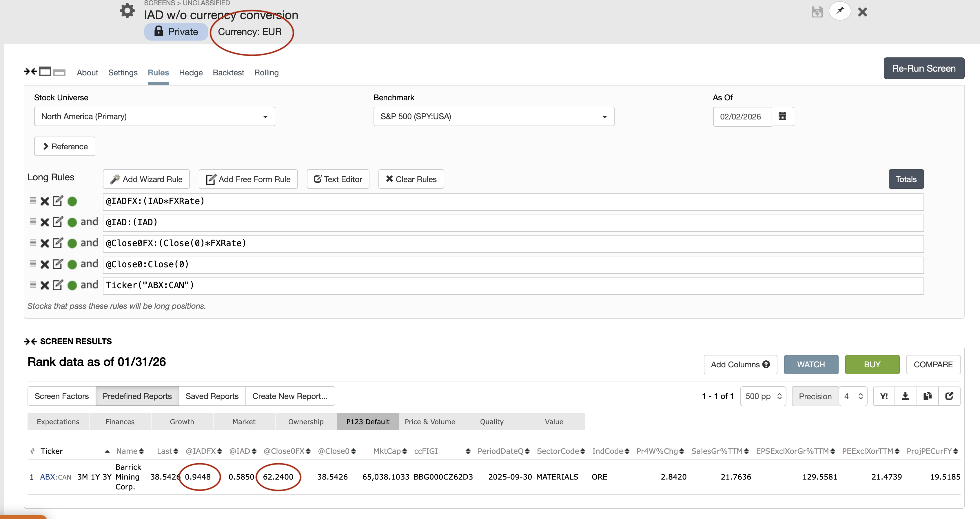Delete the @IADFX rule with X icon
This screenshot has width=980, height=519.
tap(45, 201)
